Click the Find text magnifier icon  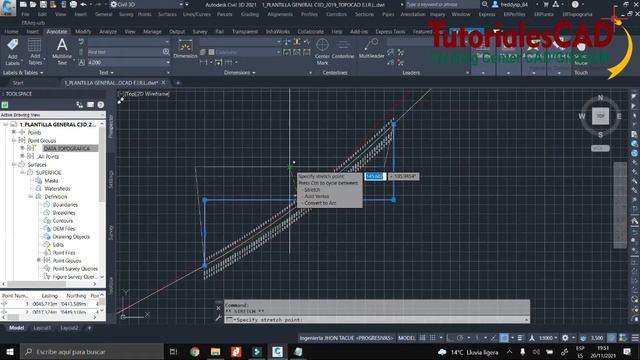click(x=166, y=52)
